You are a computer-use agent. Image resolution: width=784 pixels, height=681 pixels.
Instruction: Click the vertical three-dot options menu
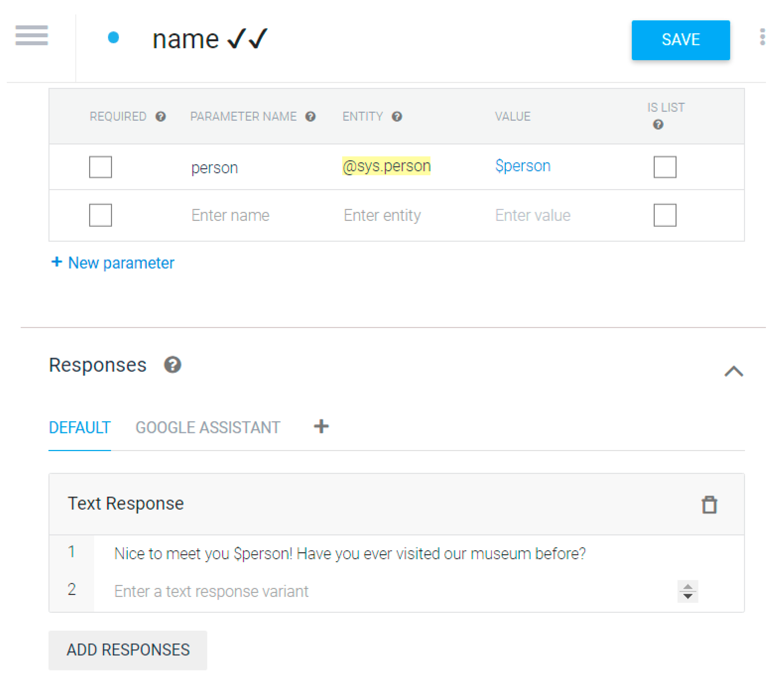[762, 37]
